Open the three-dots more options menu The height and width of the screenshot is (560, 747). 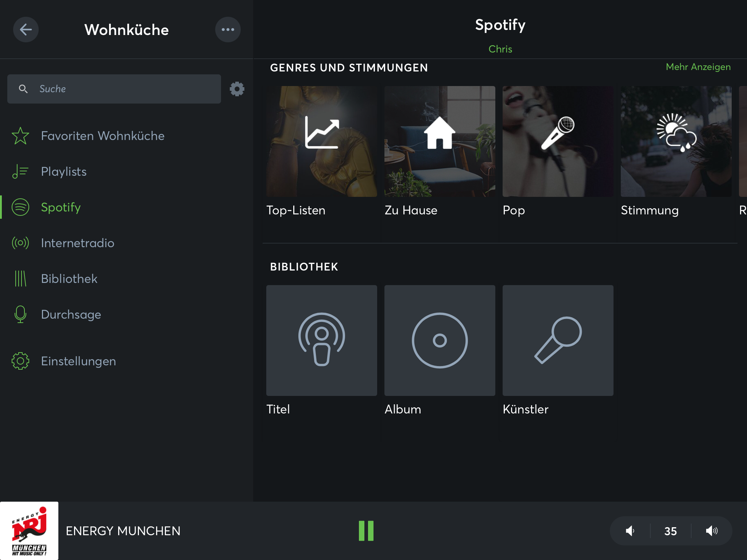pos(228,30)
